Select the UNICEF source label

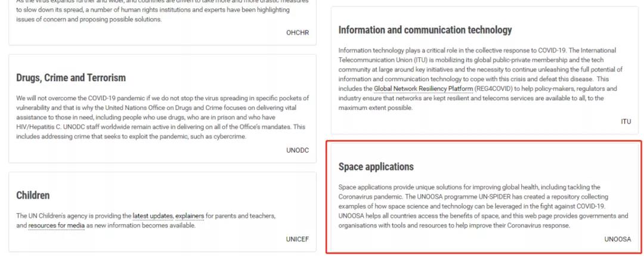point(297,239)
